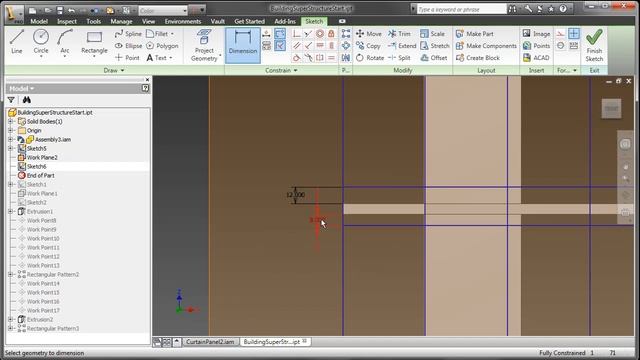Click Finish Sketch
Image resolution: width=640 pixels, height=360 pixels.
coord(594,45)
